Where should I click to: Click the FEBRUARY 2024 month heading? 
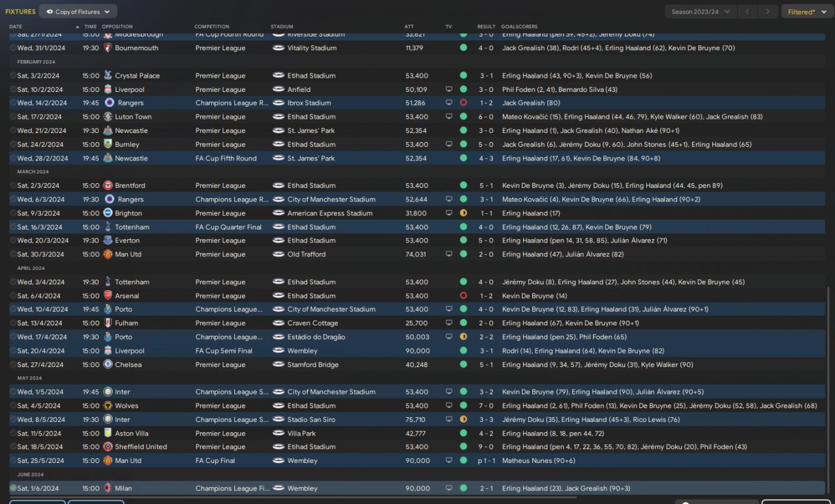[x=37, y=62]
